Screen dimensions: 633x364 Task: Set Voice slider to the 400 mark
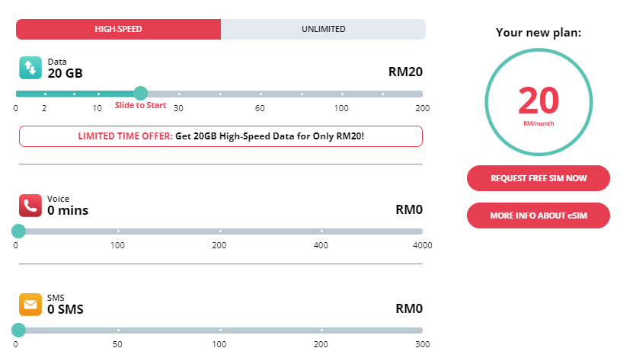tap(321, 231)
